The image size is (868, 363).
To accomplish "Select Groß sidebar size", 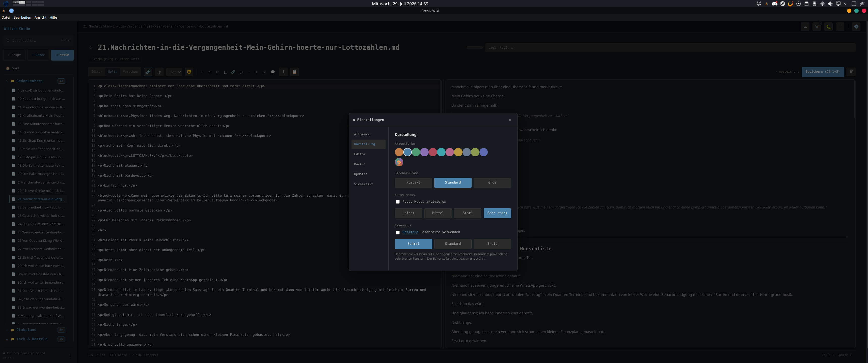I will (492, 183).
